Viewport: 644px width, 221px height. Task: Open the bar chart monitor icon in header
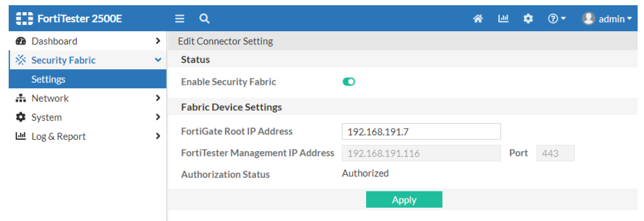pos(503,18)
